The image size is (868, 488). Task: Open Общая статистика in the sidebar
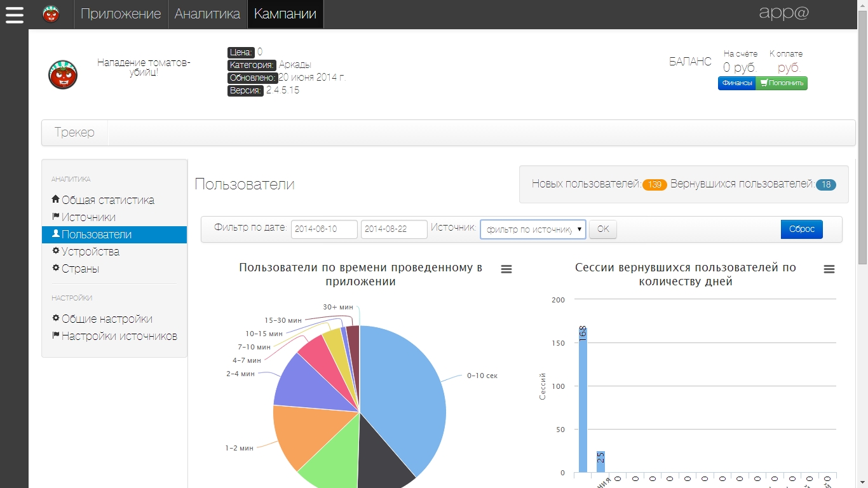[x=107, y=200]
